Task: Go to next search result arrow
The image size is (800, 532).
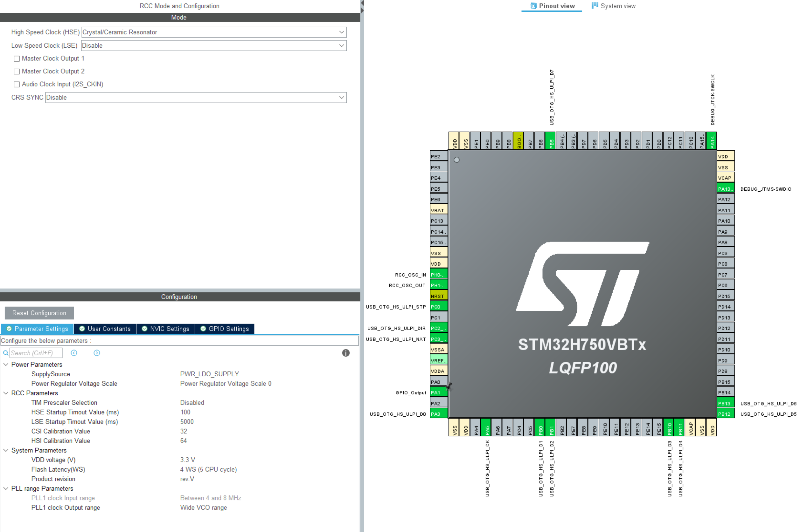Action: point(97,353)
